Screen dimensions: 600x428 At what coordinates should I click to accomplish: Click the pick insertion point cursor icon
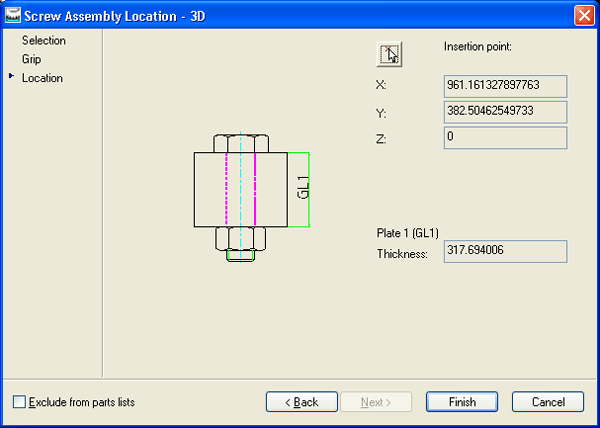click(x=389, y=54)
